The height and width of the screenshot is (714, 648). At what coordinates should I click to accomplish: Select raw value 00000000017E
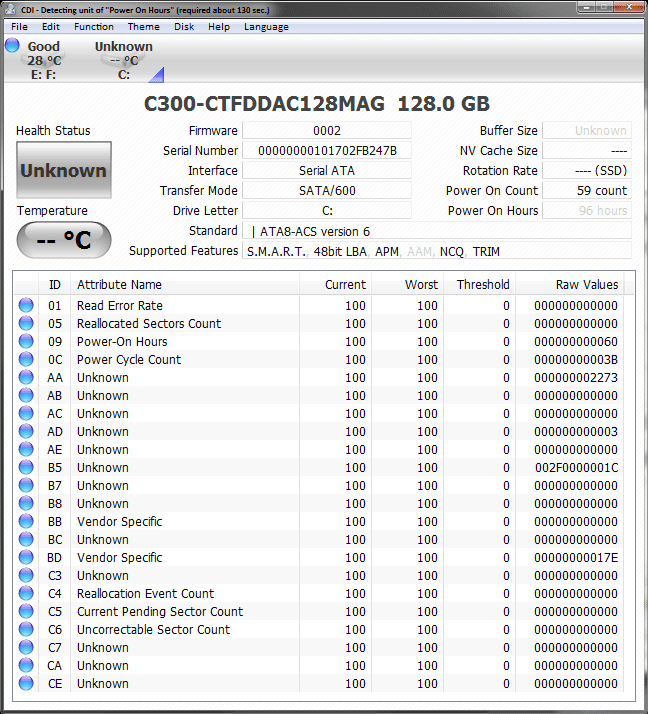(576, 557)
